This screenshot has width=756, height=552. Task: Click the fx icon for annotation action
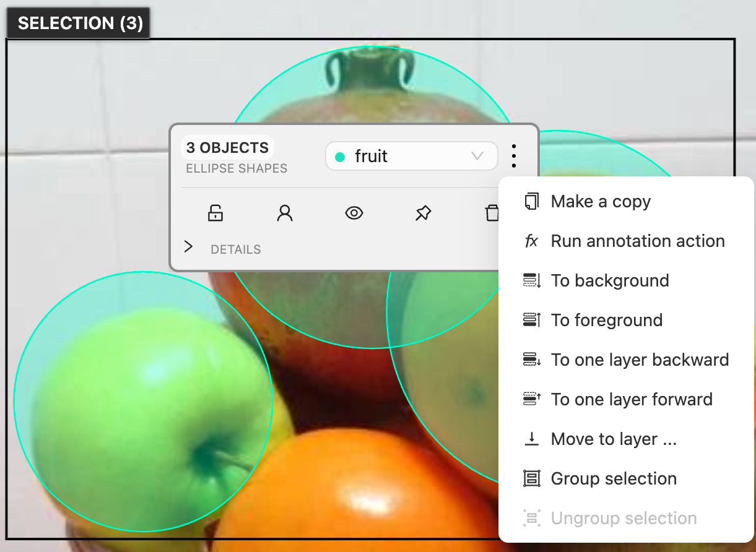[531, 241]
